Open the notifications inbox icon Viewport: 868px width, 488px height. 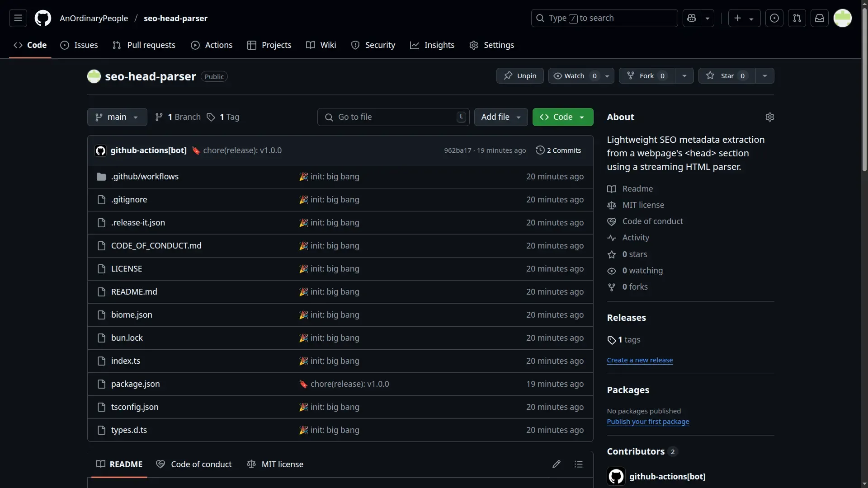click(819, 18)
